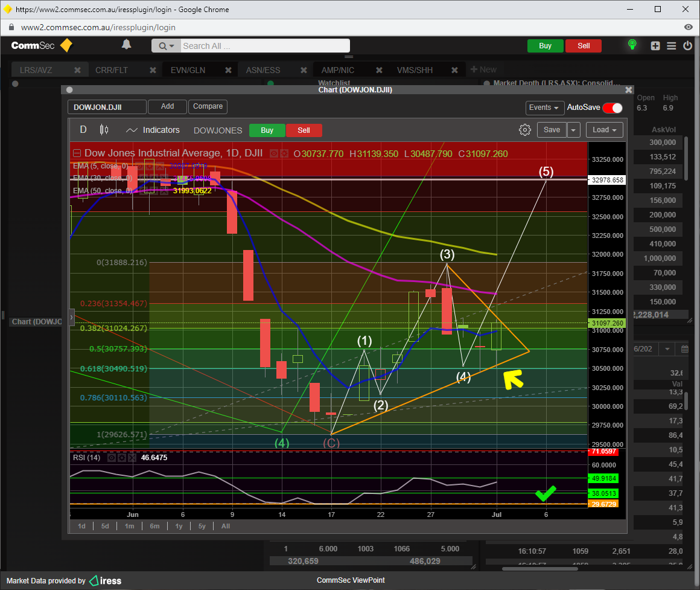700x590 pixels.
Task: Open Indicators menu in chart toolbar
Action: pyautogui.click(x=153, y=130)
